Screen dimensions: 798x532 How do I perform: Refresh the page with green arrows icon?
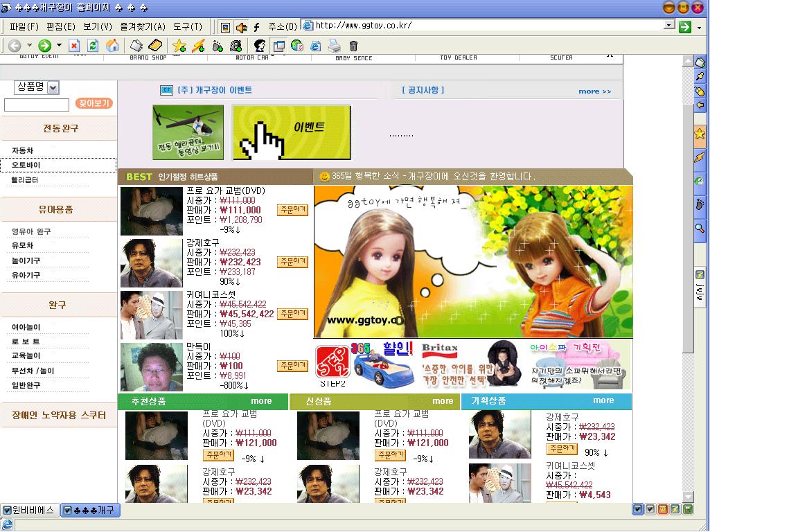click(x=93, y=46)
